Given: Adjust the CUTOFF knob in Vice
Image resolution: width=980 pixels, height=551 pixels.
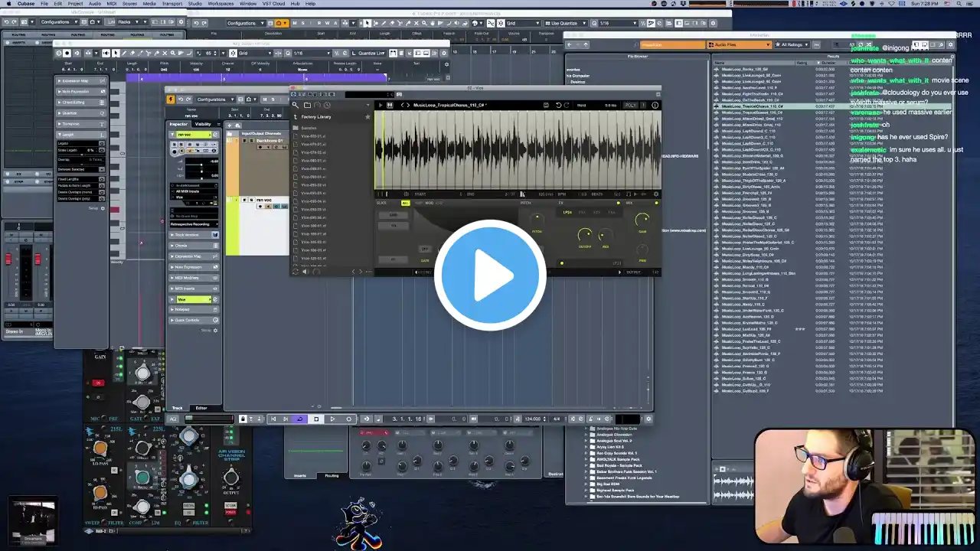Looking at the screenshot, I should (585, 234).
